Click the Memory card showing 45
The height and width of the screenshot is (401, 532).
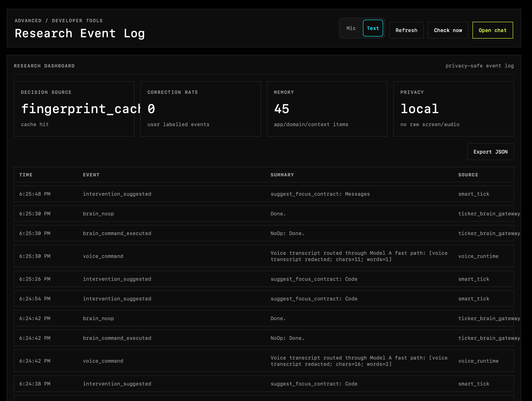[327, 109]
